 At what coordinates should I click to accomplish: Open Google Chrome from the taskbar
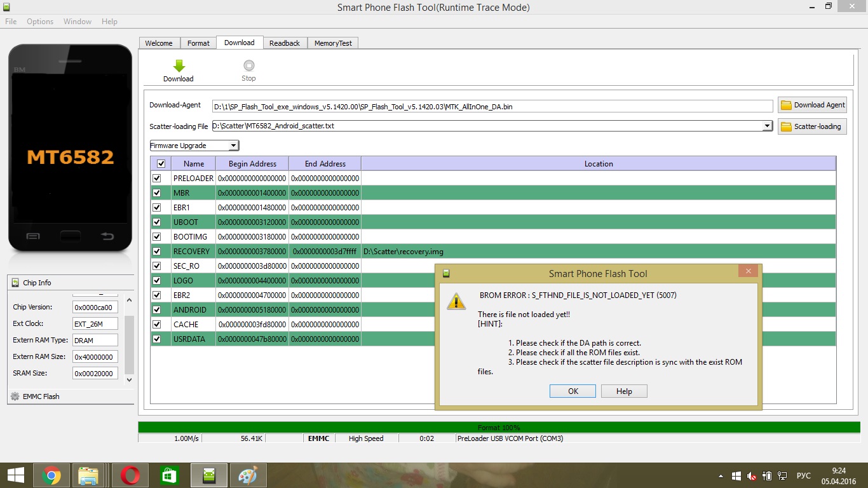51,475
